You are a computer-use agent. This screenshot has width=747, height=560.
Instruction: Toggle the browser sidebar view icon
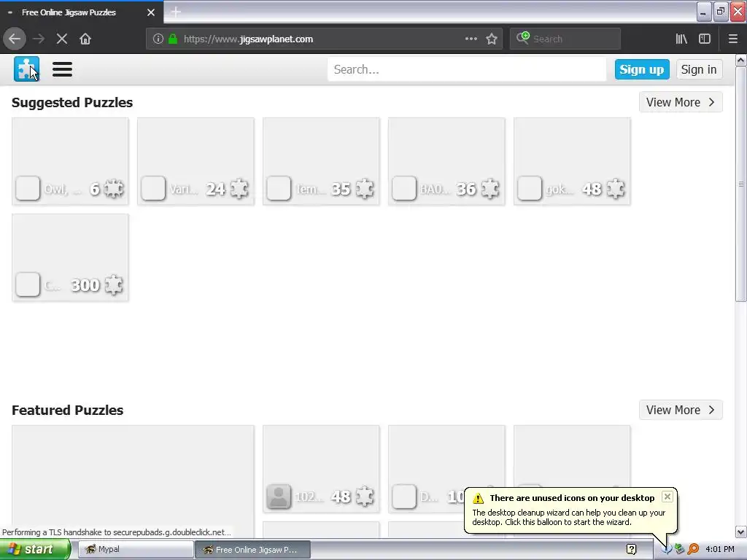[705, 39]
